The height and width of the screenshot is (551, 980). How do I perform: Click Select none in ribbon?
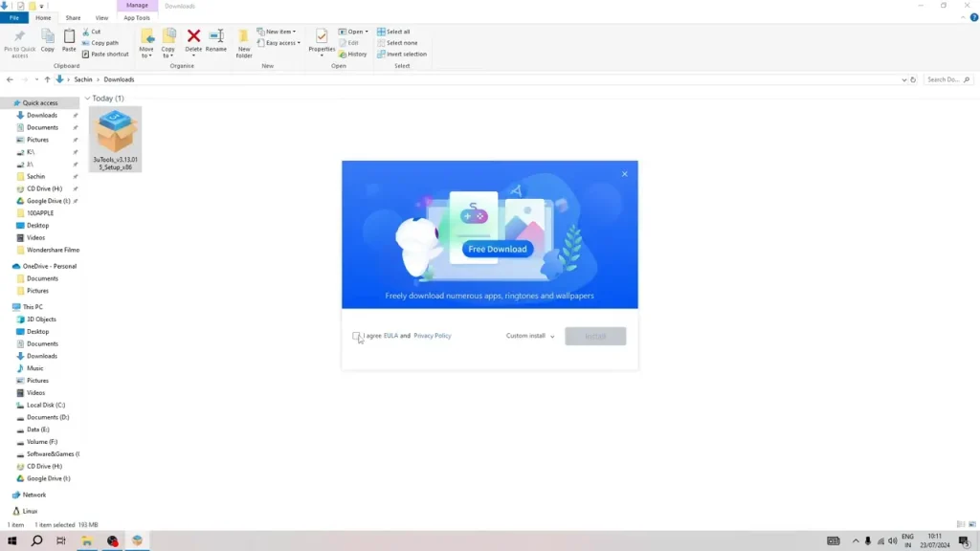click(x=397, y=42)
